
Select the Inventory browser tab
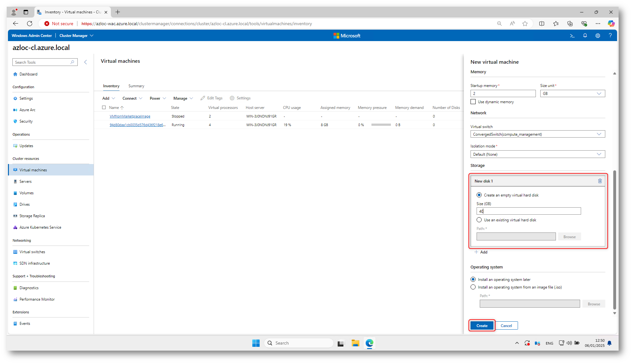[x=73, y=12]
